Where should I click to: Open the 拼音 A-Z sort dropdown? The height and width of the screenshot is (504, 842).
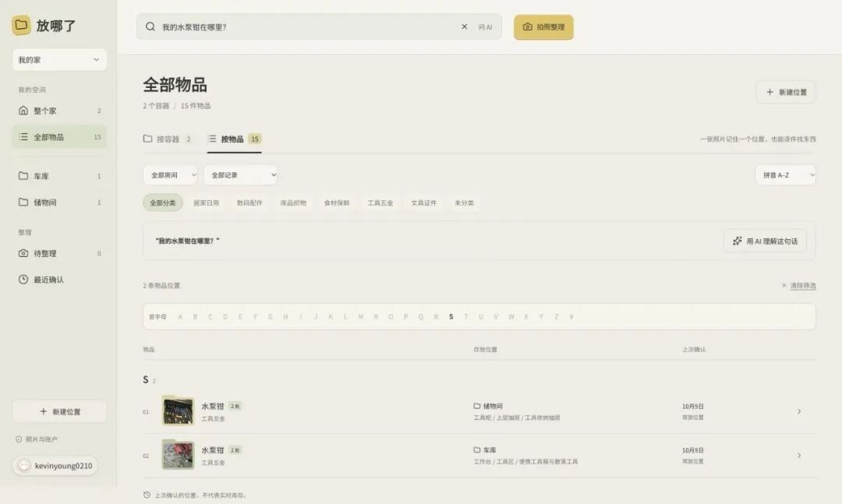786,175
